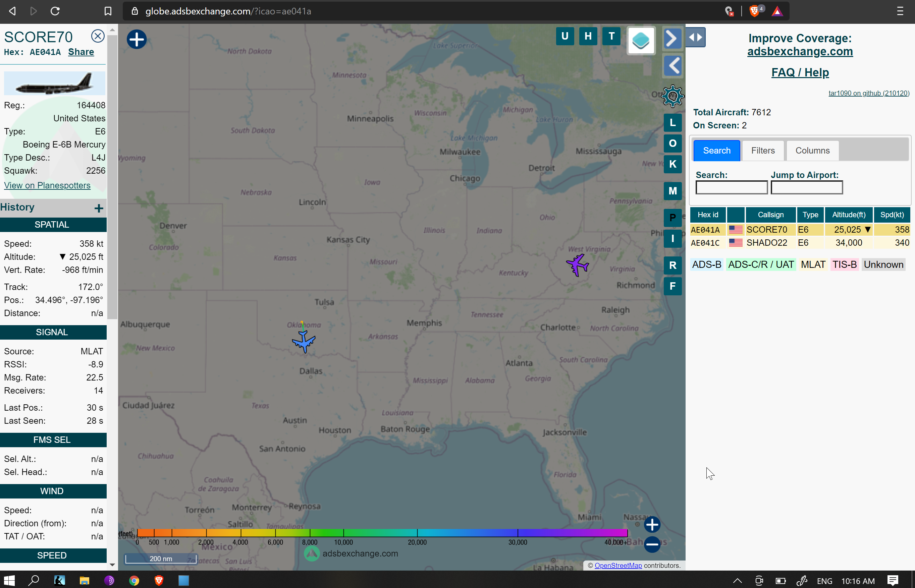Switch to the Filters tab
915x588 pixels.
(x=763, y=151)
